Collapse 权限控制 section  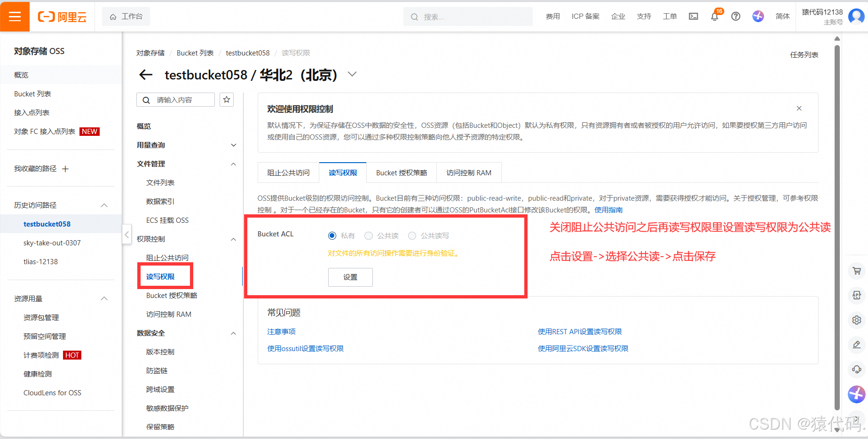tap(234, 239)
